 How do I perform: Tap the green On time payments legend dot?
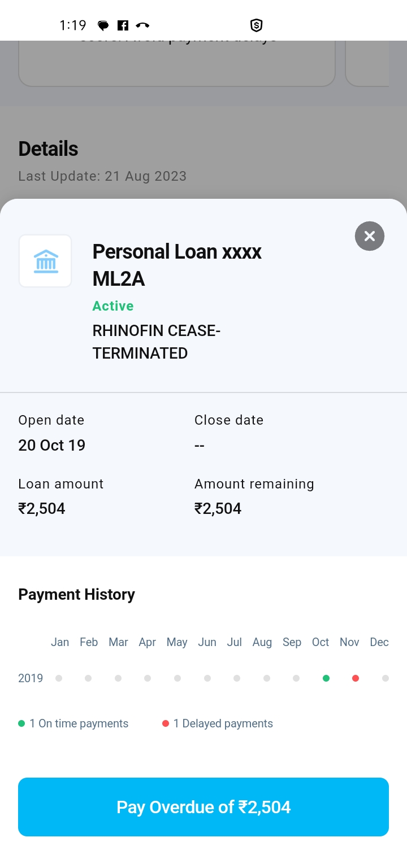[21, 723]
